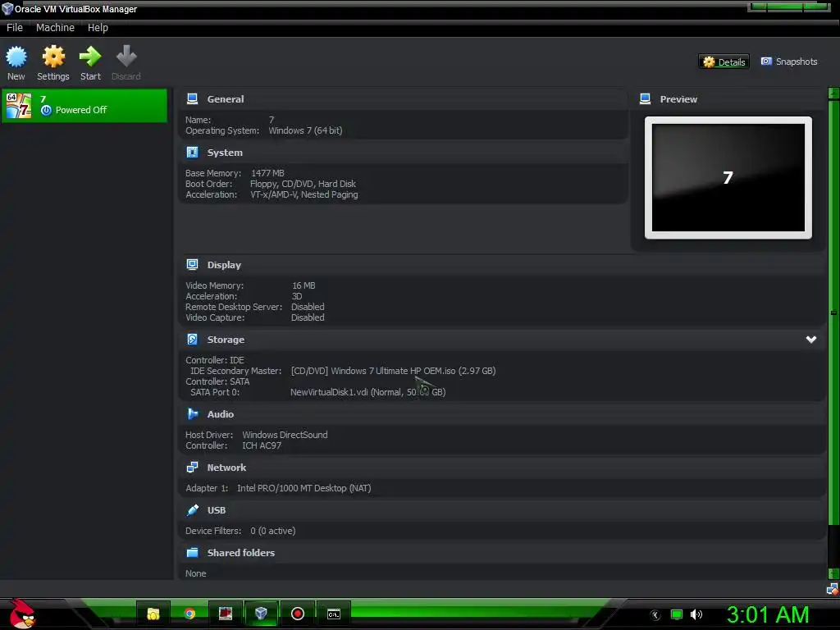The image size is (840, 630).
Task: Open the Machine menu
Action: click(x=55, y=27)
